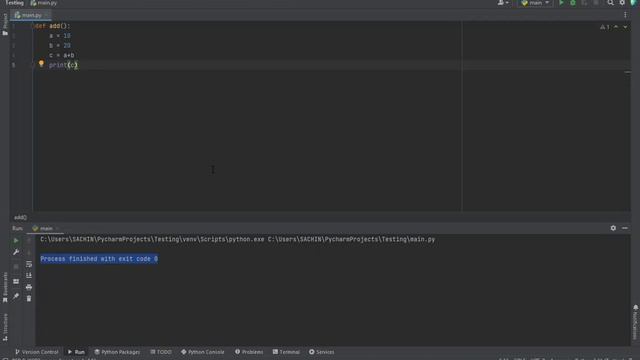640x360 pixels.
Task: Open the Project tool window sidebar button
Action: point(5,24)
